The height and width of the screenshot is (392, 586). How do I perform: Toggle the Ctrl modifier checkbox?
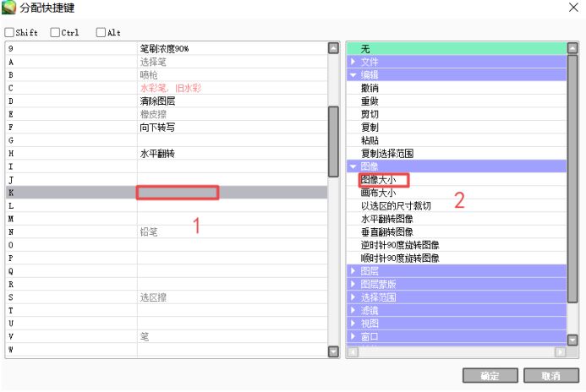coord(55,33)
